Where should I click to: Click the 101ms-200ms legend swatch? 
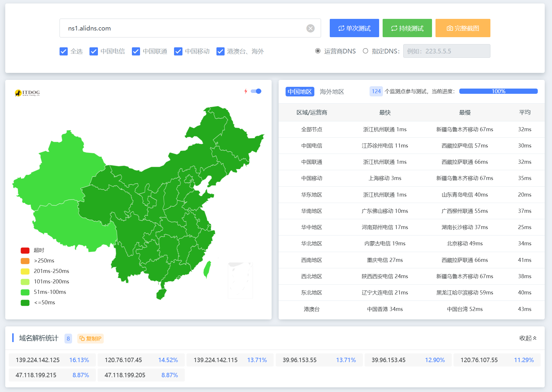point(25,282)
